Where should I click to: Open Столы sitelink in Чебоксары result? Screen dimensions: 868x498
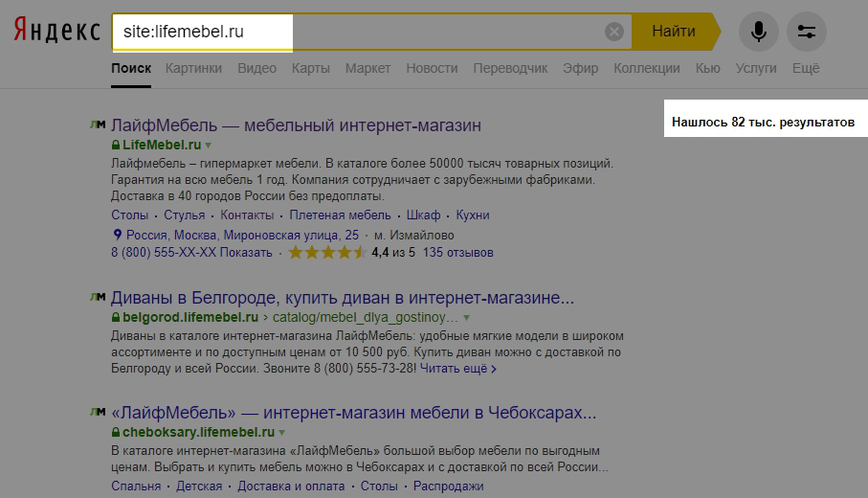point(379,486)
